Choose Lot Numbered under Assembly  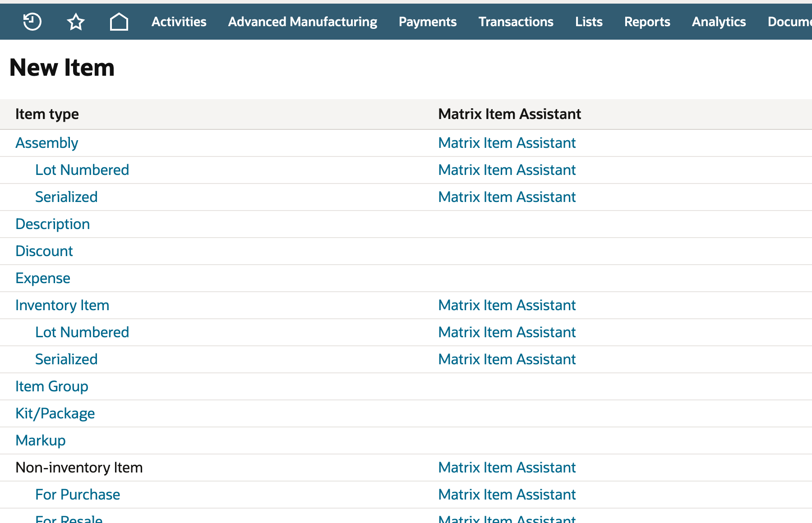(82, 170)
